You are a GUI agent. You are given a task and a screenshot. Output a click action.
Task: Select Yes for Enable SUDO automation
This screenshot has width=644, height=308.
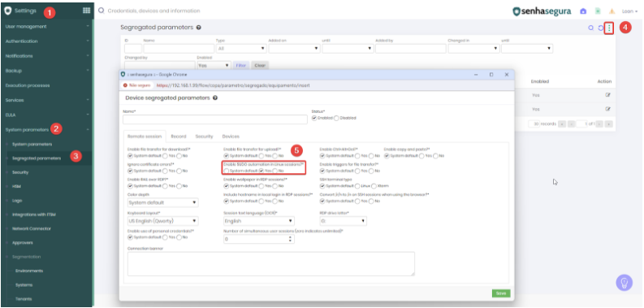pos(261,171)
